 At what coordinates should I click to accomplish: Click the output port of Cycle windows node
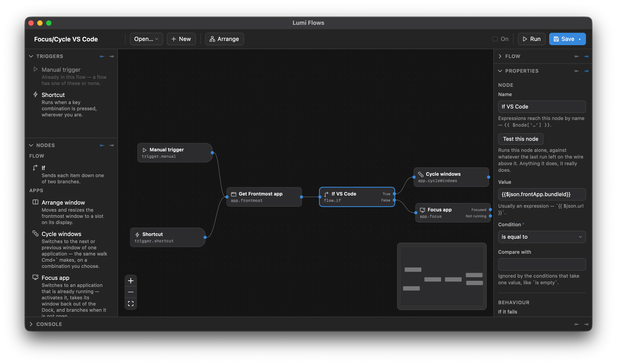point(489,177)
